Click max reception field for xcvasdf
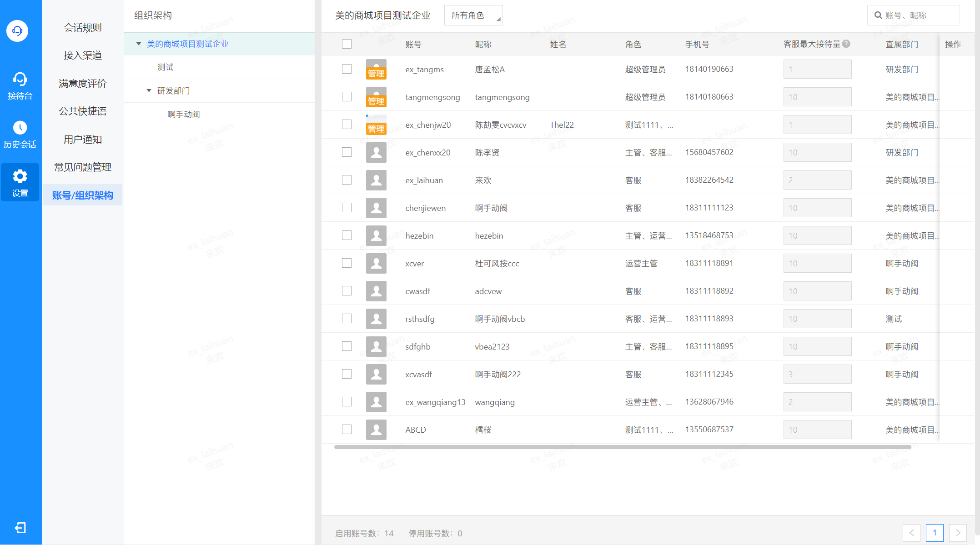The image size is (980, 545). [817, 375]
